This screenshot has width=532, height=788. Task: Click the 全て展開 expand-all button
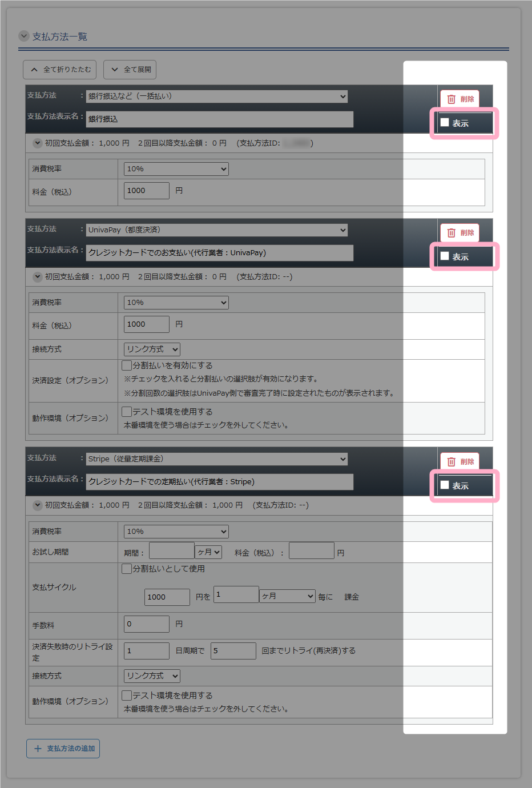tap(130, 70)
